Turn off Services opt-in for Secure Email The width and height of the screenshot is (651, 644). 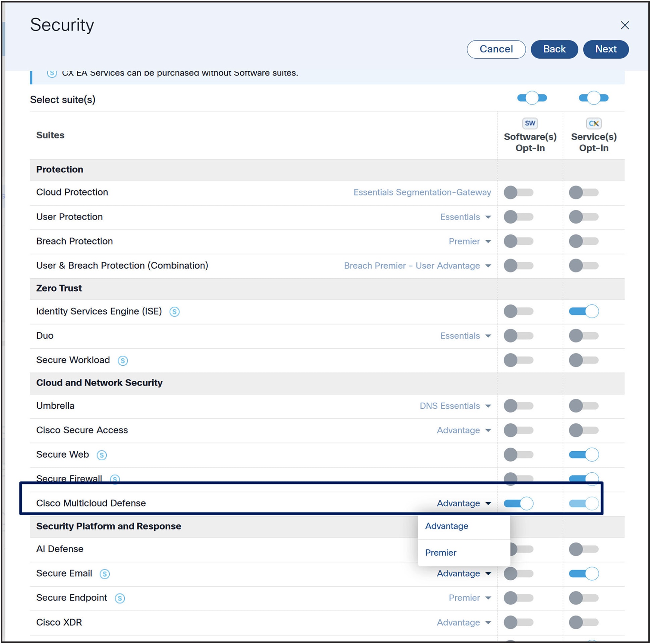pos(584,574)
